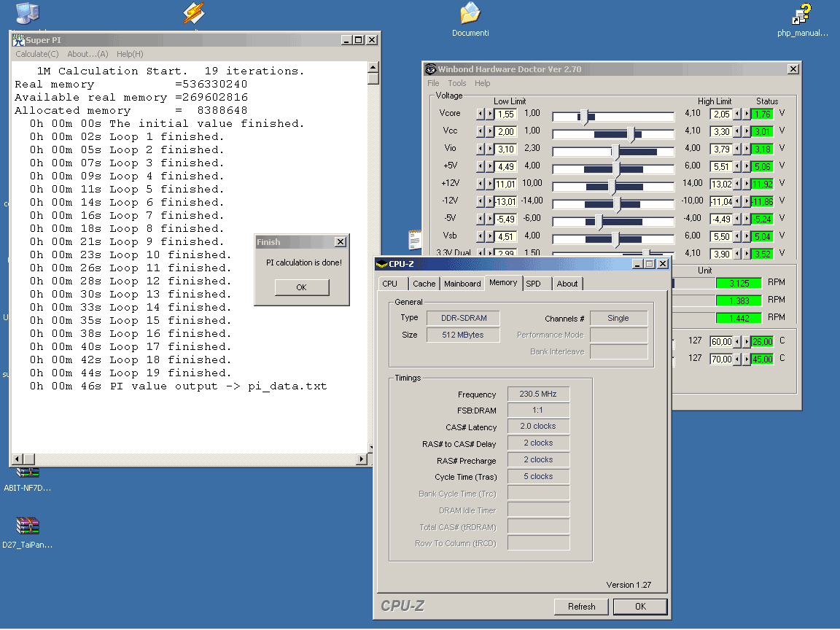Adjust the Vcc voltage slider

pos(631,134)
